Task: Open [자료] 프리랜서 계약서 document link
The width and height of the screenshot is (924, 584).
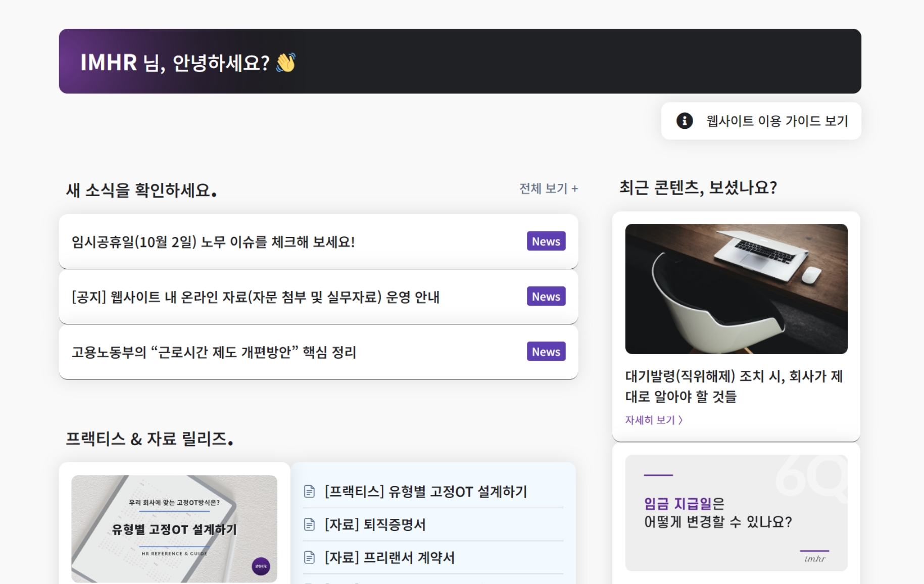Action: (x=390, y=557)
